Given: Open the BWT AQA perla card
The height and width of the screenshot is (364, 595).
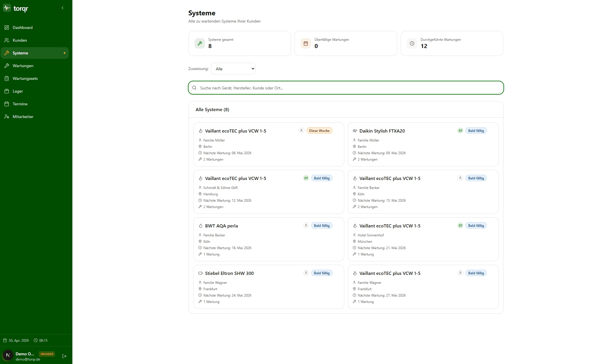Looking at the screenshot, I should pos(269,239).
